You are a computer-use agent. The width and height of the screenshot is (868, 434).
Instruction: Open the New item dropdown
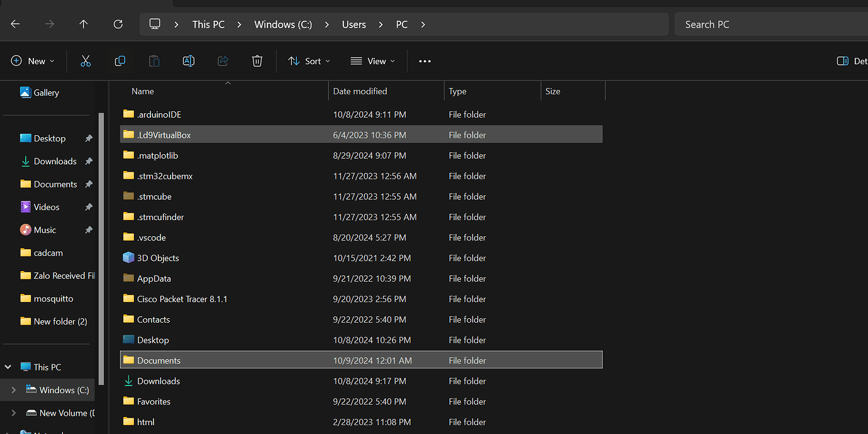tap(33, 60)
